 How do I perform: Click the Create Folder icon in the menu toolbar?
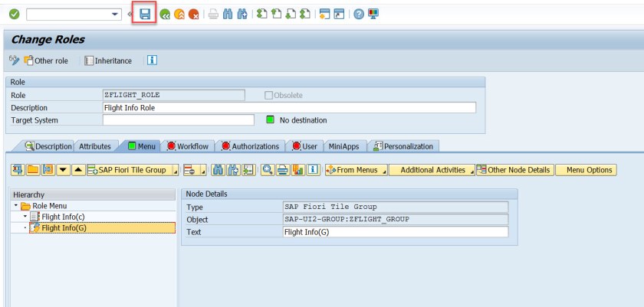(x=34, y=170)
